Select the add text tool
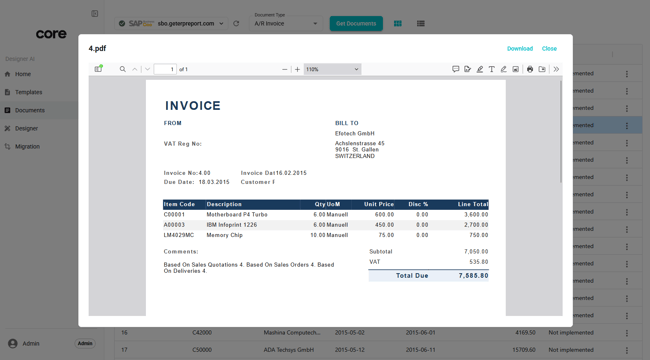 point(491,69)
